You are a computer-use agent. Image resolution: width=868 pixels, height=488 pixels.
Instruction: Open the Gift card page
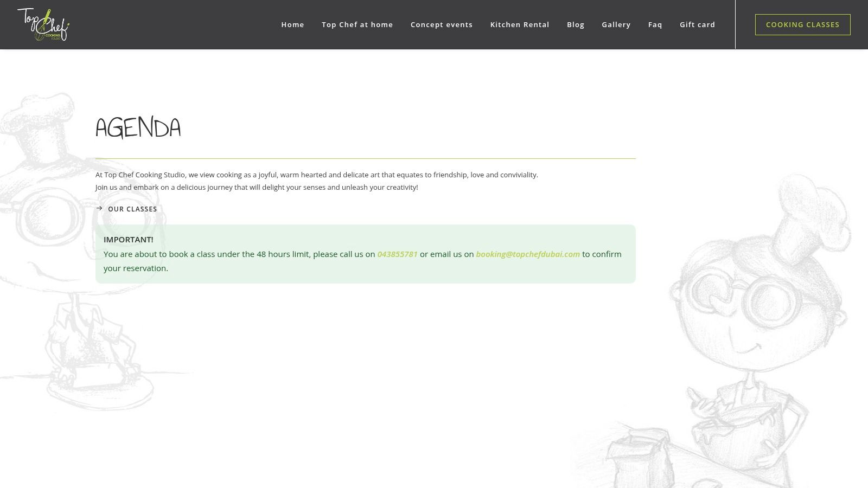tap(697, 24)
